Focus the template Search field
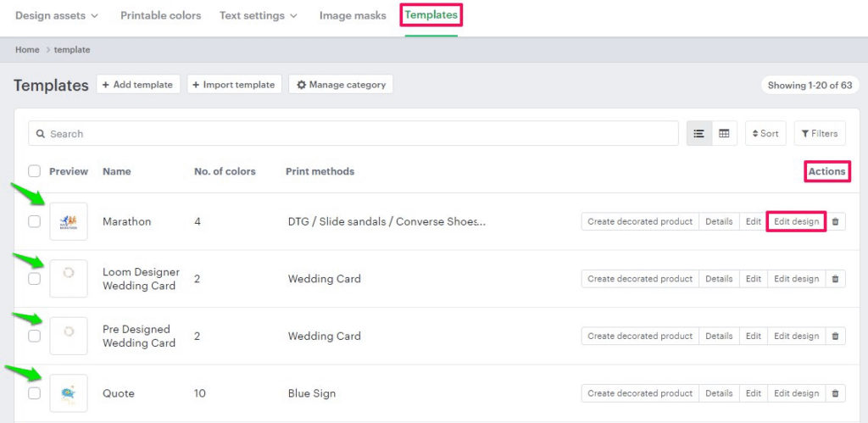Viewport: 868px width, 423px height. 356,134
